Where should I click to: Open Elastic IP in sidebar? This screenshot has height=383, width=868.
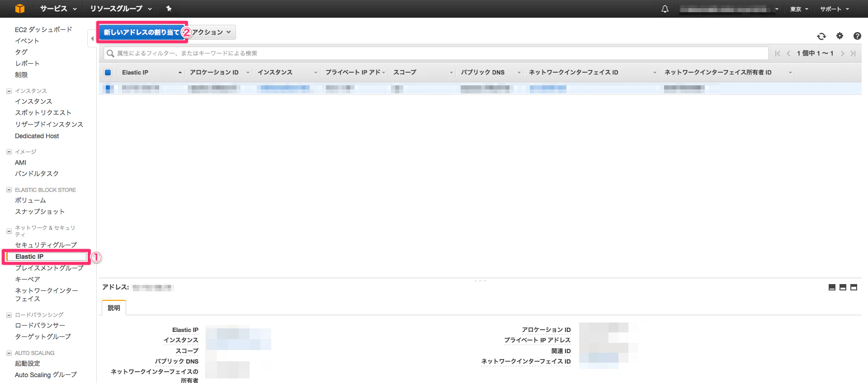[x=29, y=257]
